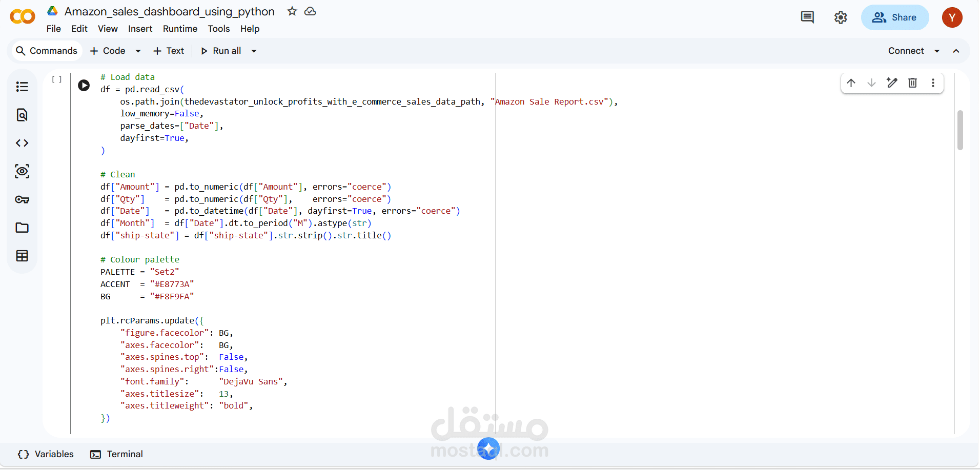Expand the Run all dropdown arrow
The image size is (980, 470).
click(x=254, y=51)
